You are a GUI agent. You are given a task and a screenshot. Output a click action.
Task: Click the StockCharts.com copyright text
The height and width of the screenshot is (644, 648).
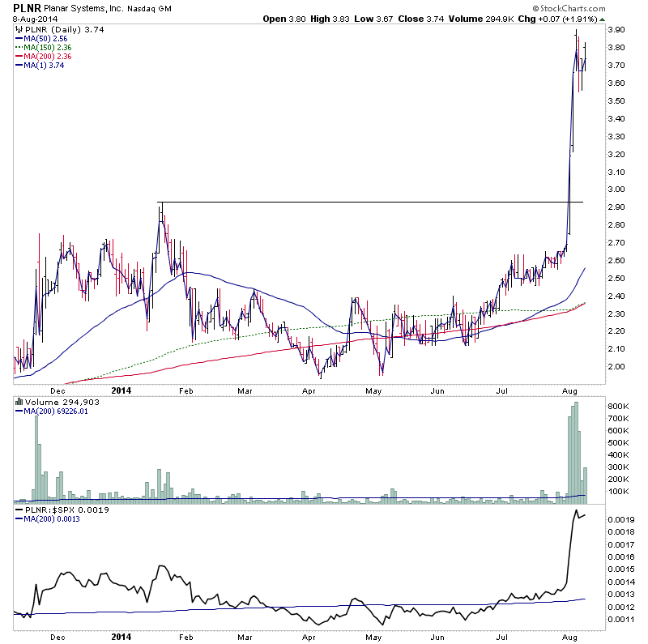click(x=569, y=8)
